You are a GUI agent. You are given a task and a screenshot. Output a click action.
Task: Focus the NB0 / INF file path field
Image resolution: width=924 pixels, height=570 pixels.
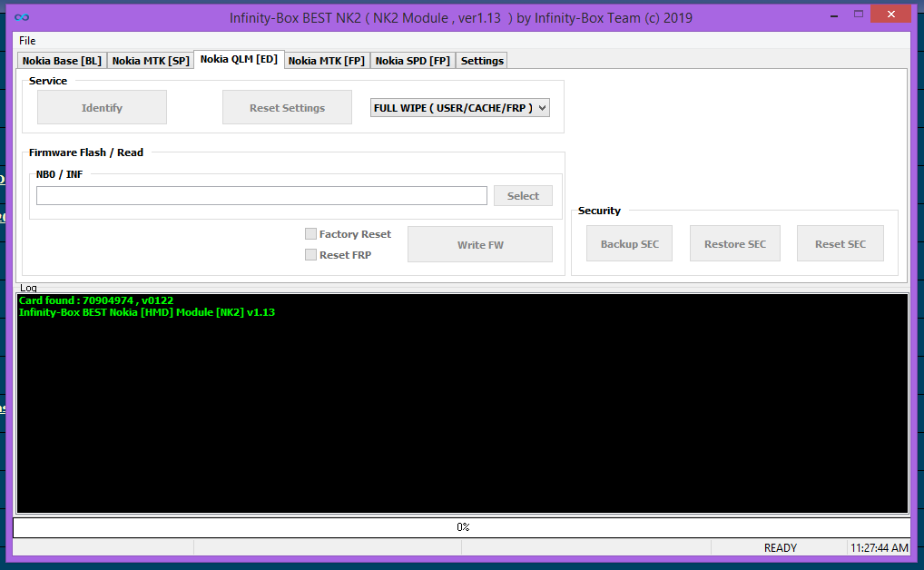pos(261,196)
